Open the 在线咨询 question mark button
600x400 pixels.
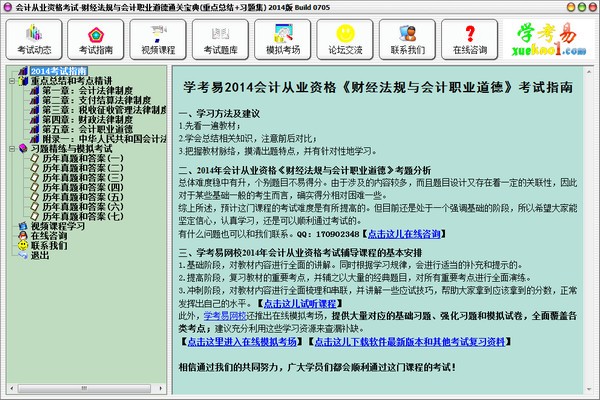coord(470,40)
